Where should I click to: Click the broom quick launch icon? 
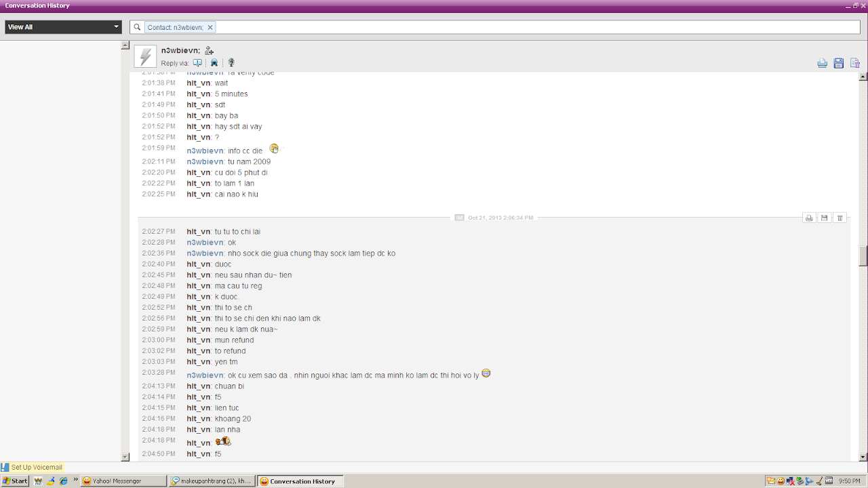51,481
